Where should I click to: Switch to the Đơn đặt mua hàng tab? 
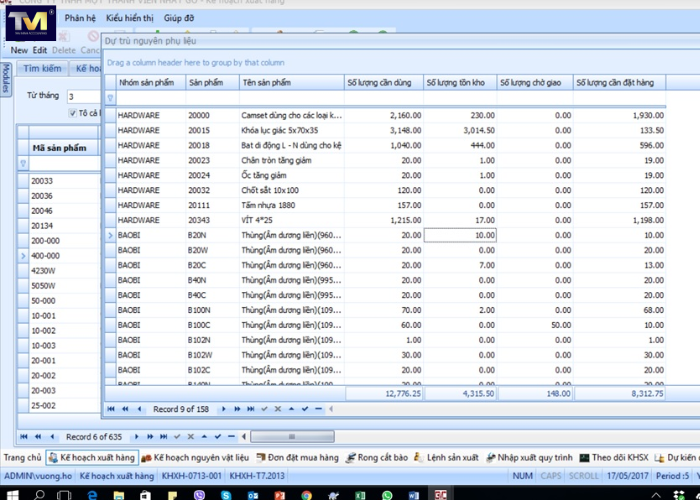tap(297, 458)
